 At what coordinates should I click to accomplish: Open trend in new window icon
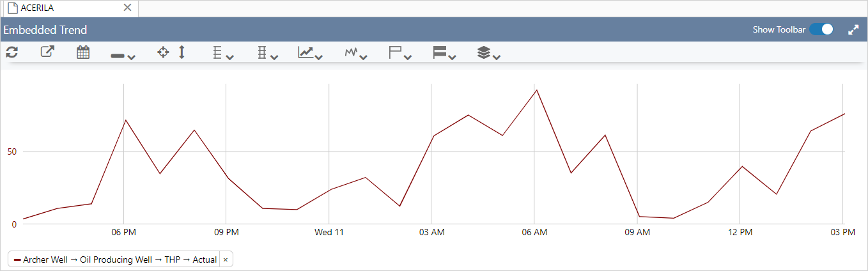point(47,52)
